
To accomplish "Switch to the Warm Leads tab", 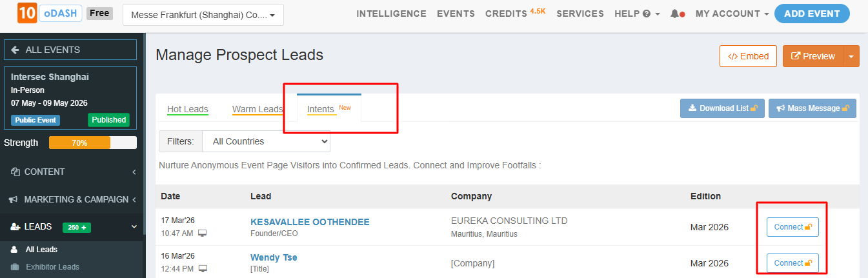I will 257,109.
